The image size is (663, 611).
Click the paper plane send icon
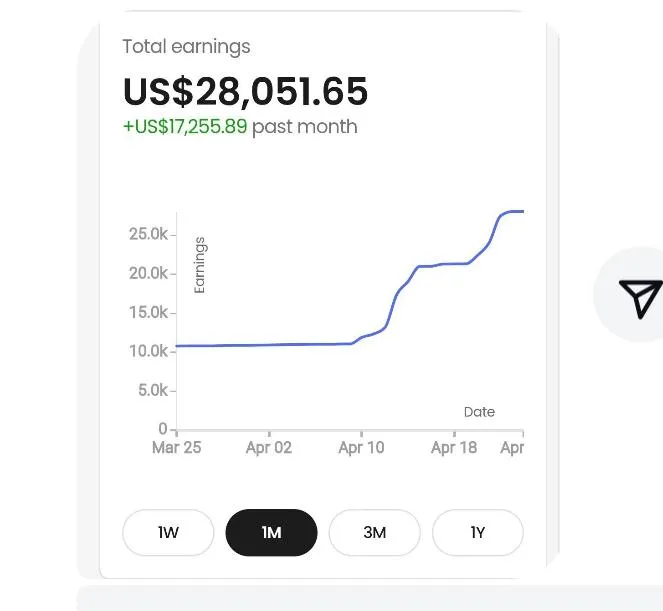point(640,297)
